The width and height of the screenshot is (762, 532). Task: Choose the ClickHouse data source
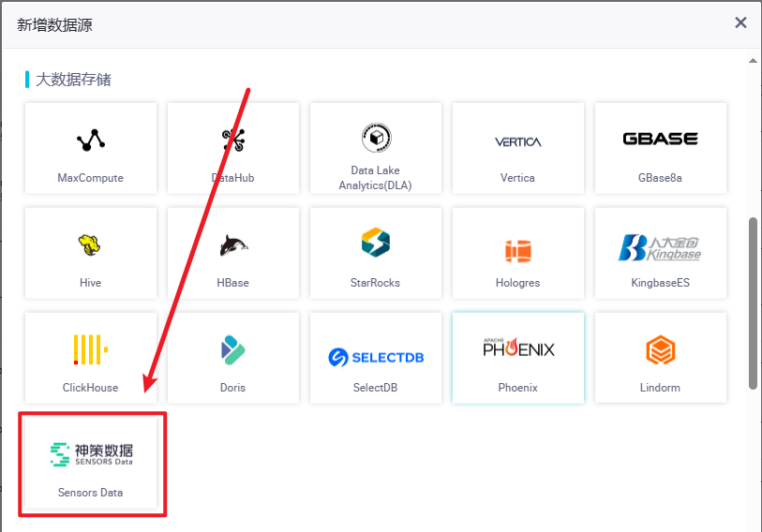[91, 358]
